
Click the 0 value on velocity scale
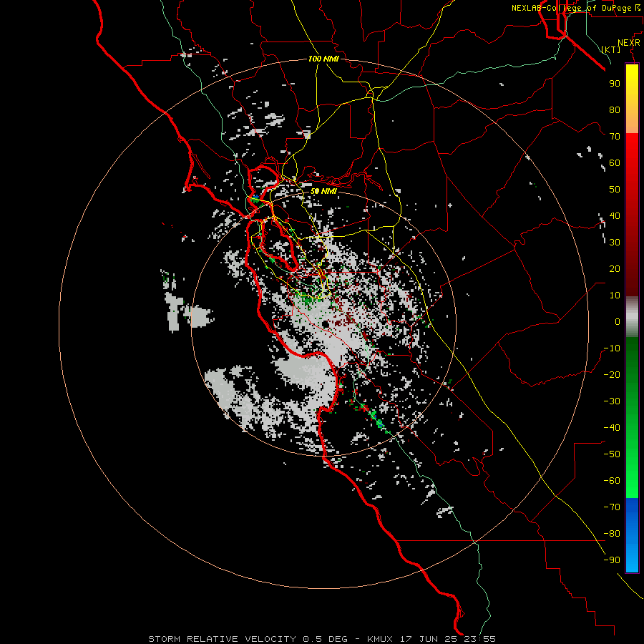click(618, 322)
